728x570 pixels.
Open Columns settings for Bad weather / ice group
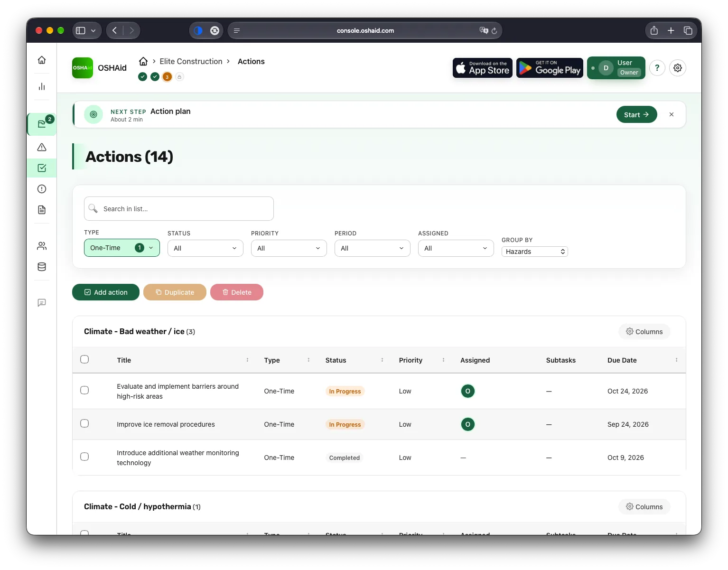(x=644, y=332)
